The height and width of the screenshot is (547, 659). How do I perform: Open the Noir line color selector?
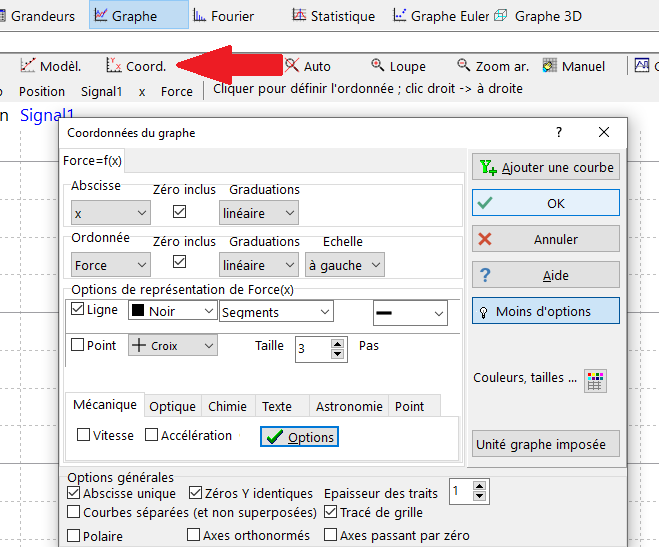[172, 311]
